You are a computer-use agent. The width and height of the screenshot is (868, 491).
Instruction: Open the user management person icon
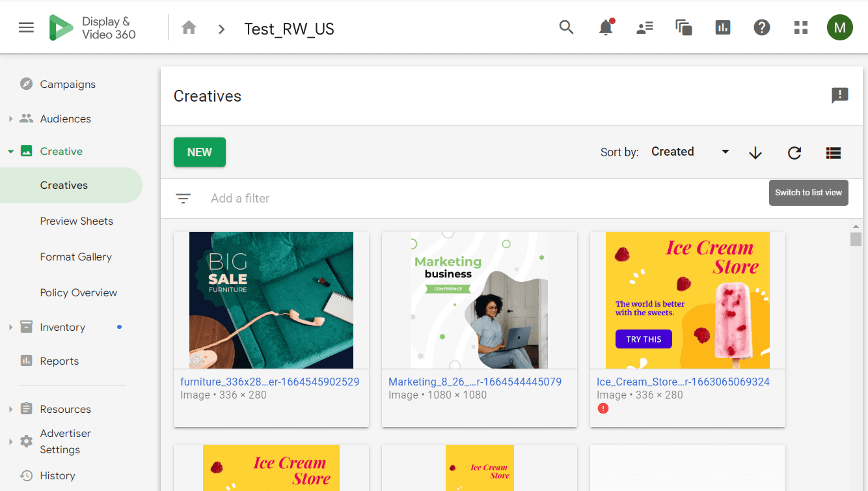click(645, 27)
